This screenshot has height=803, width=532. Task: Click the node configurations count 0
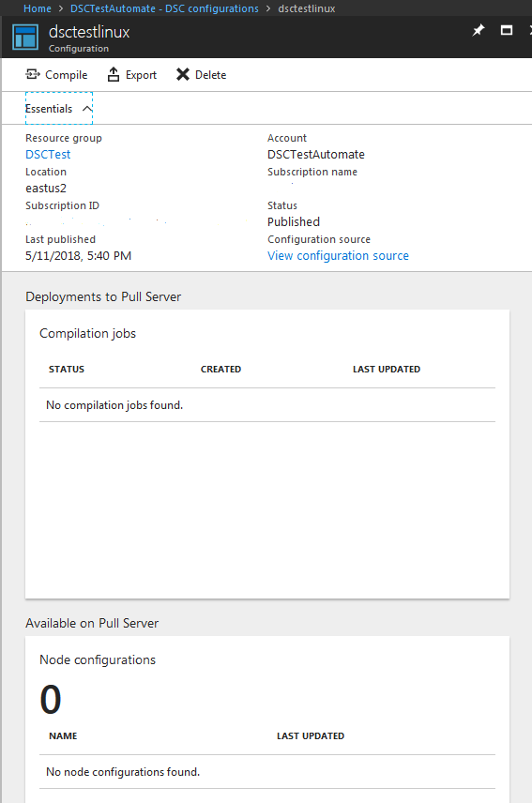[51, 700]
